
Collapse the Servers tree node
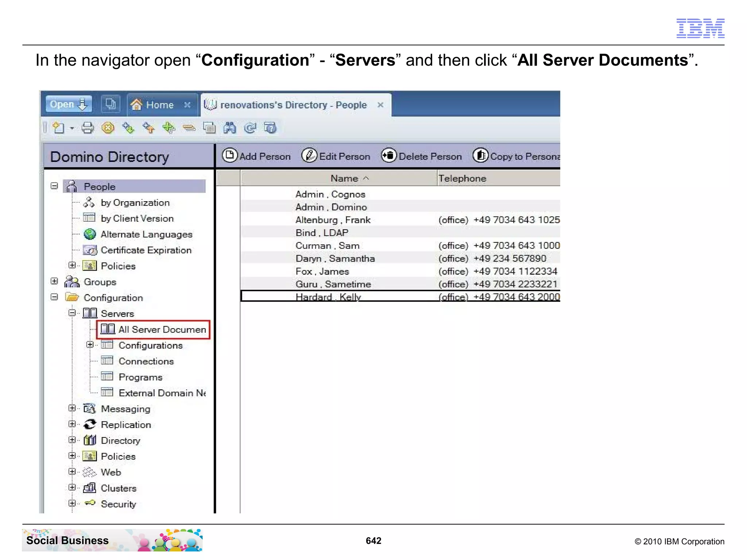point(72,313)
